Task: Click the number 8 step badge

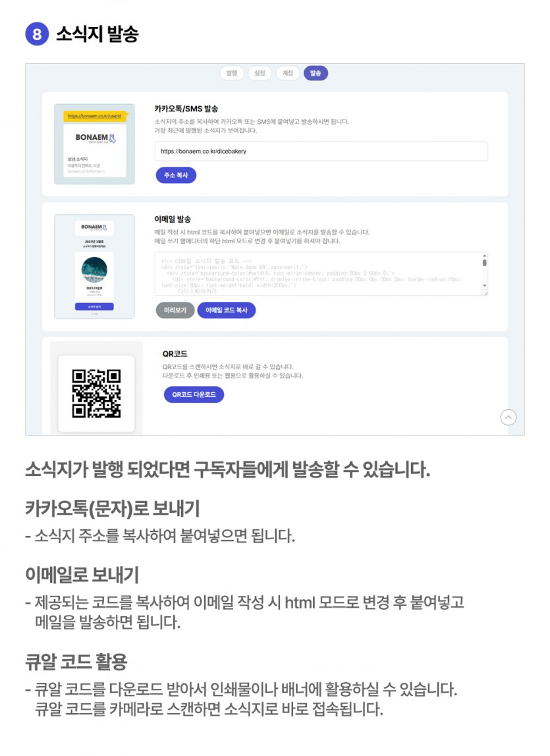Action: coord(37,34)
